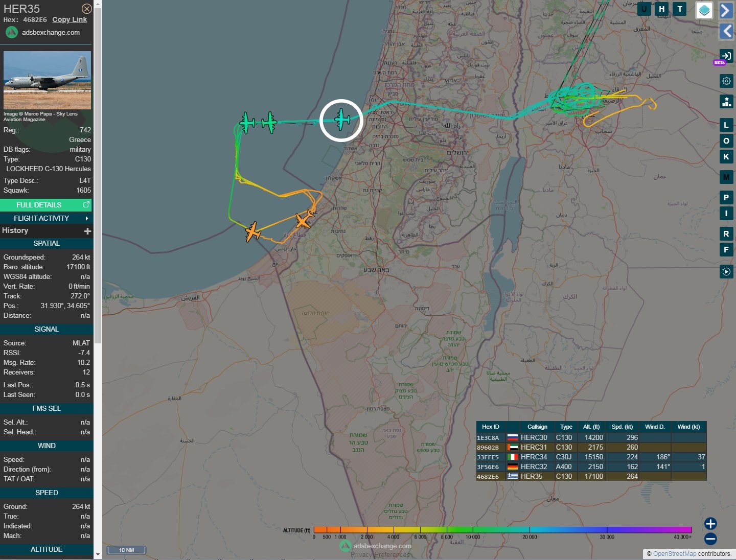The width and height of the screenshot is (736, 560).
Task: Click the leaderboard podium star icon
Action: [726, 102]
